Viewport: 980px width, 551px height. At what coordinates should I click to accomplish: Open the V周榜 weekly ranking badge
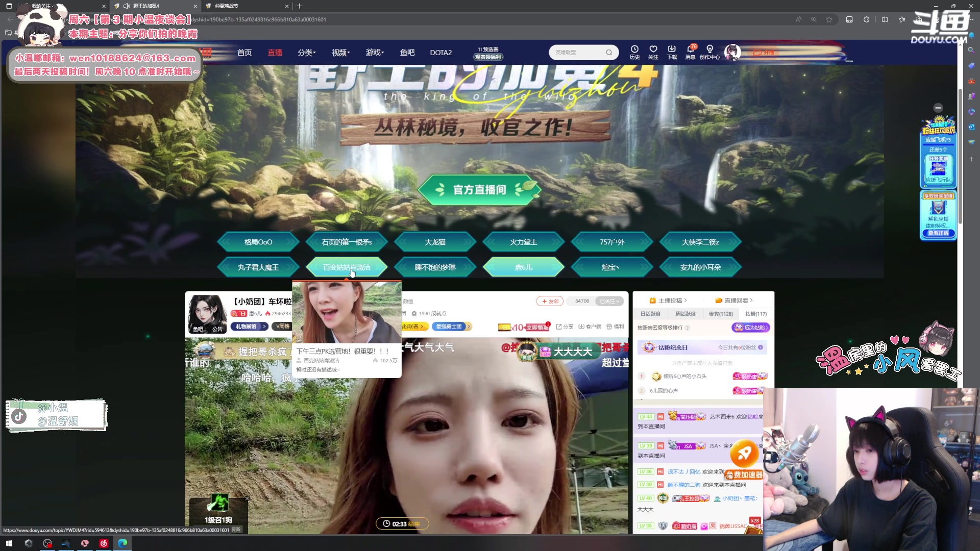click(x=282, y=327)
